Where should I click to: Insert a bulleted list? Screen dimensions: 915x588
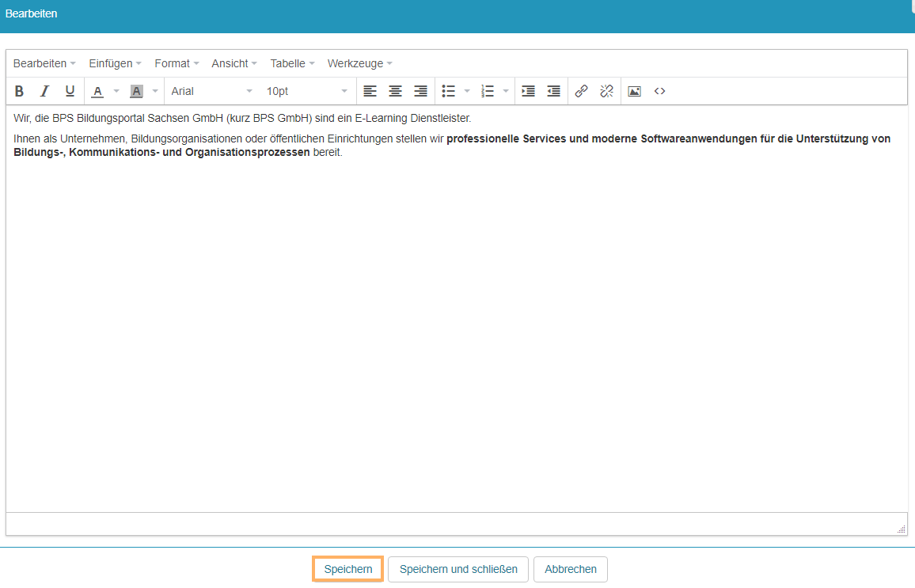click(449, 91)
